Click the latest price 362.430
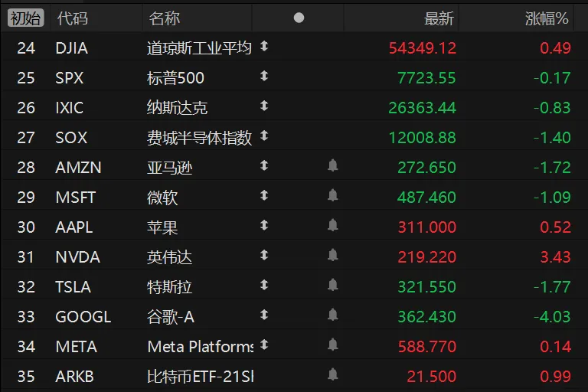The width and height of the screenshot is (588, 392). 426,317
